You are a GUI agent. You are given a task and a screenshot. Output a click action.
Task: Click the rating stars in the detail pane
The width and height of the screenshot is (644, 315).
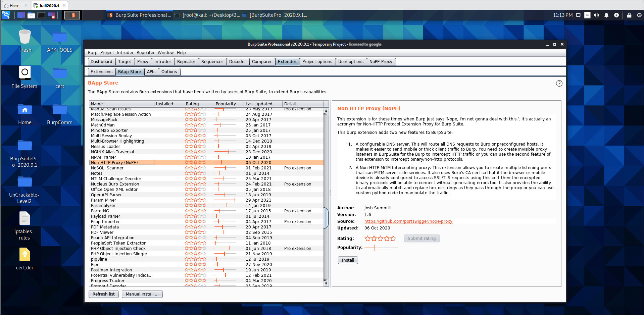pyautogui.click(x=380, y=239)
